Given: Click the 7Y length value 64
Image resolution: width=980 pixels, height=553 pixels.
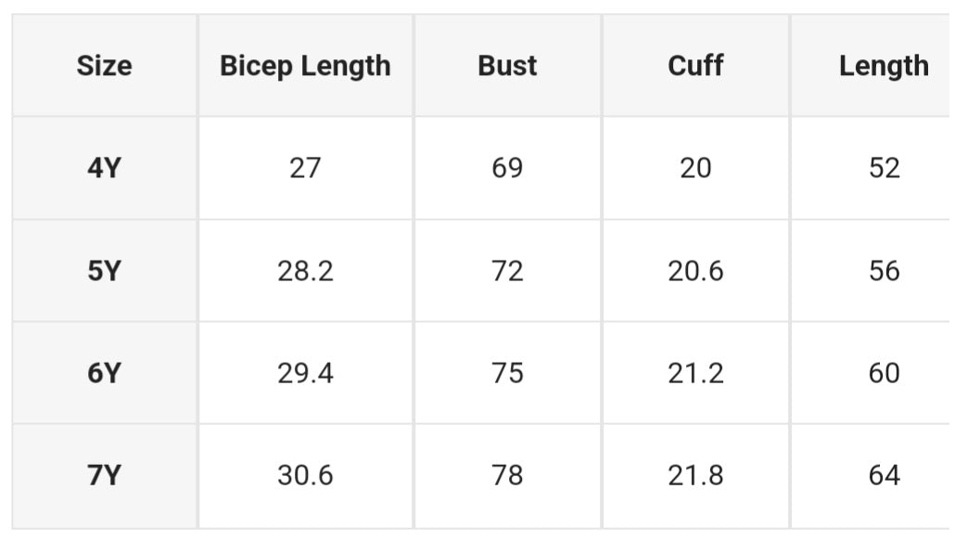Looking at the screenshot, I should (884, 475).
